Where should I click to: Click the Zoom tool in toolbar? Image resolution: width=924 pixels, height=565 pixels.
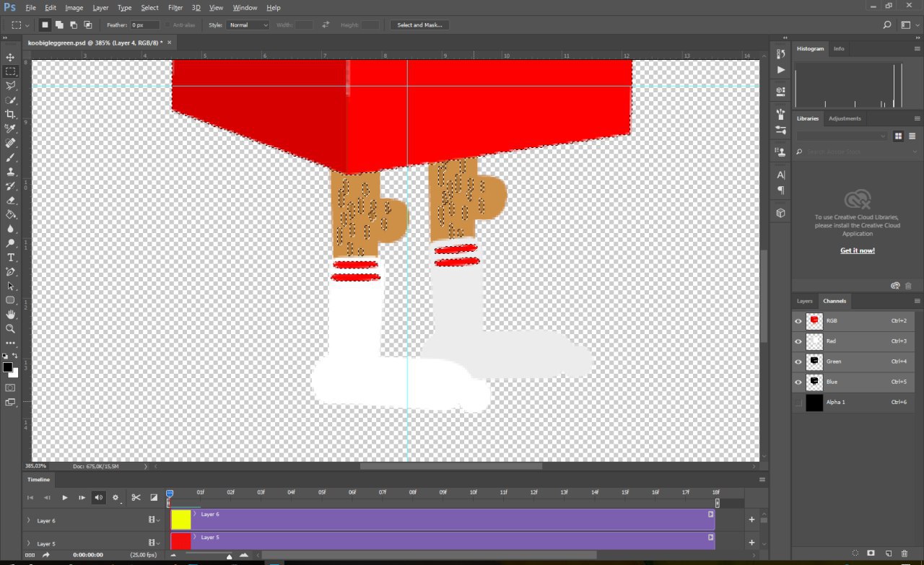click(10, 328)
